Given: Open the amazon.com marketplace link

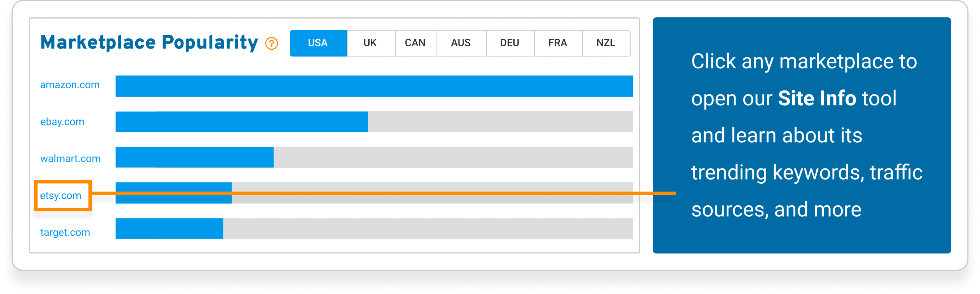Looking at the screenshot, I should tap(70, 85).
